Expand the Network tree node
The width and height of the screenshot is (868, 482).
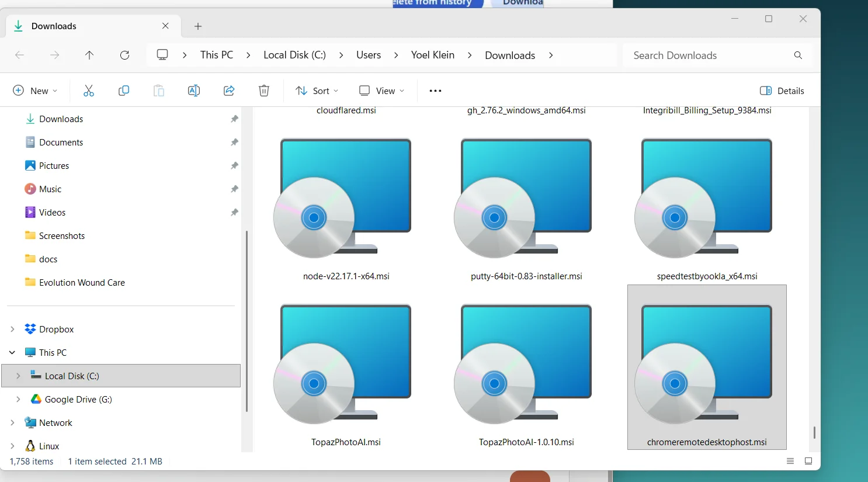(12, 422)
